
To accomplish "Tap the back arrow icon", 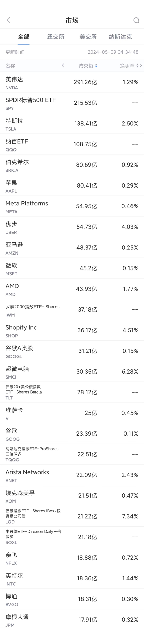I will click(9, 20).
